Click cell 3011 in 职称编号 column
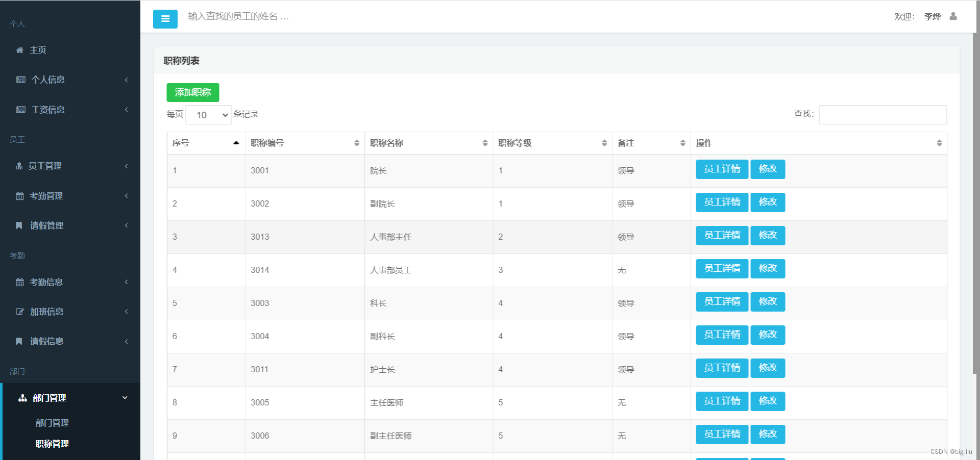The height and width of the screenshot is (460, 980). point(305,370)
